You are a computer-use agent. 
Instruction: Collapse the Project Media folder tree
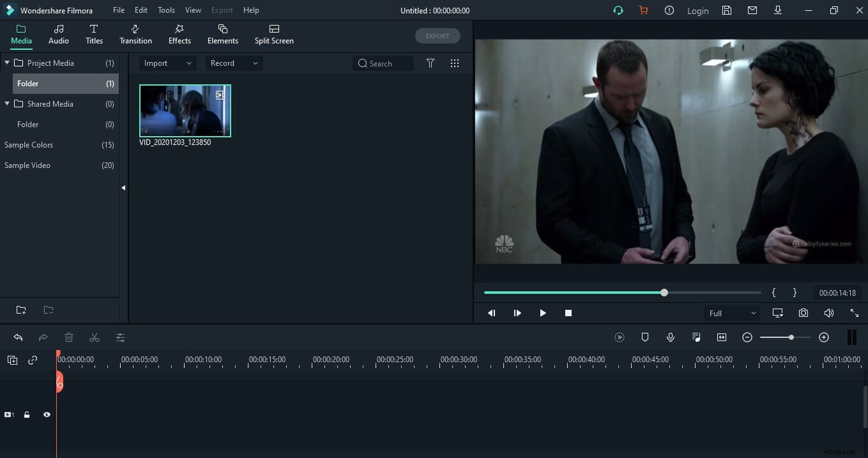click(6, 63)
